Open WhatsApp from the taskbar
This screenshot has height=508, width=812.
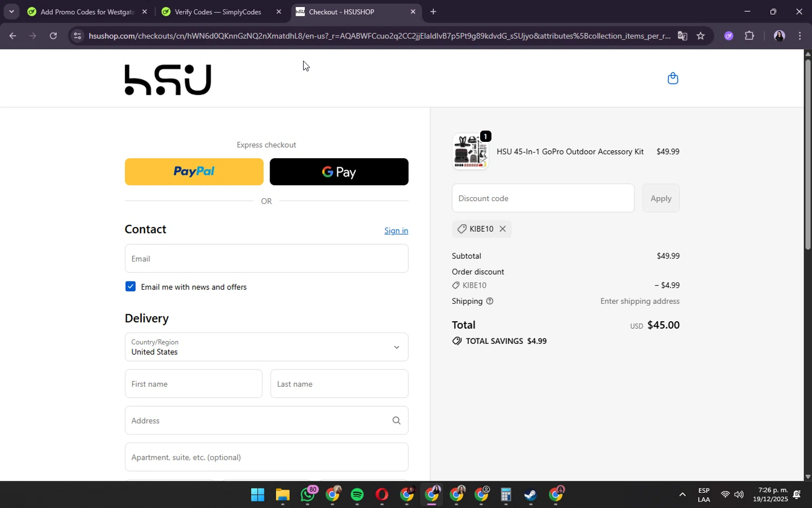point(308,494)
